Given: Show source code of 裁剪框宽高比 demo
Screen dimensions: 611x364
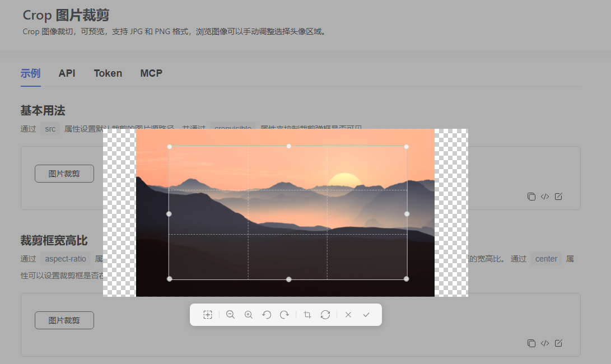Looking at the screenshot, I should click(x=545, y=343).
